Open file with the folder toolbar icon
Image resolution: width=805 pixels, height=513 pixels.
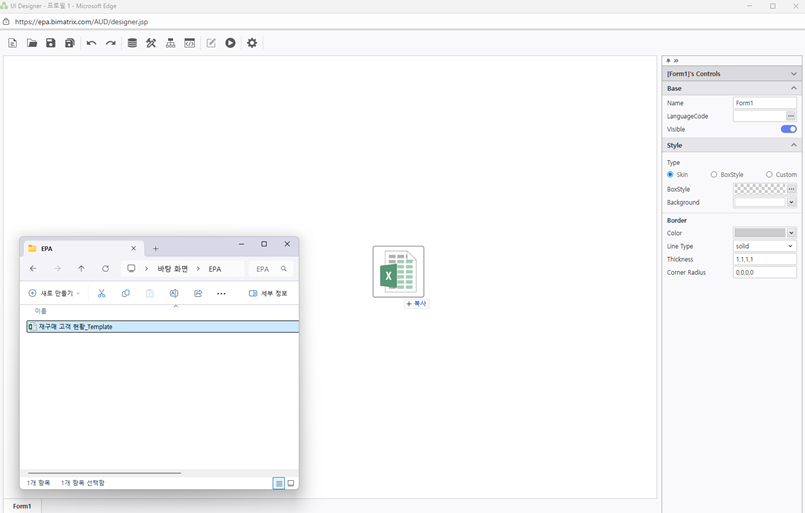tap(32, 43)
